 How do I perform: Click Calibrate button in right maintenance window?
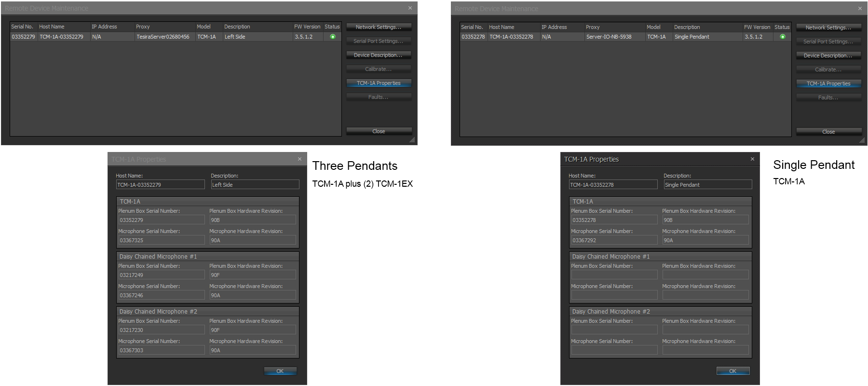coord(828,69)
